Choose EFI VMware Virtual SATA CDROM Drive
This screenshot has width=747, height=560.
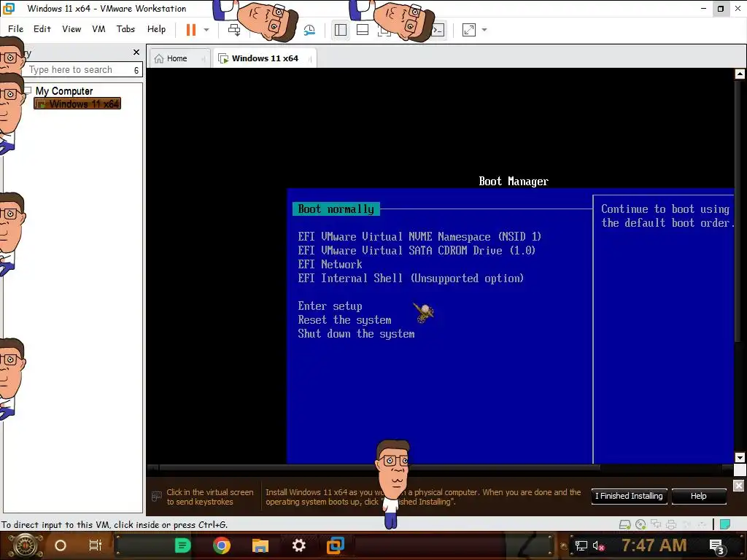pyautogui.click(x=417, y=251)
